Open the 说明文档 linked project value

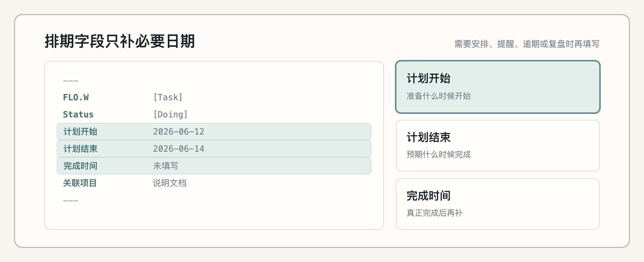click(x=170, y=183)
